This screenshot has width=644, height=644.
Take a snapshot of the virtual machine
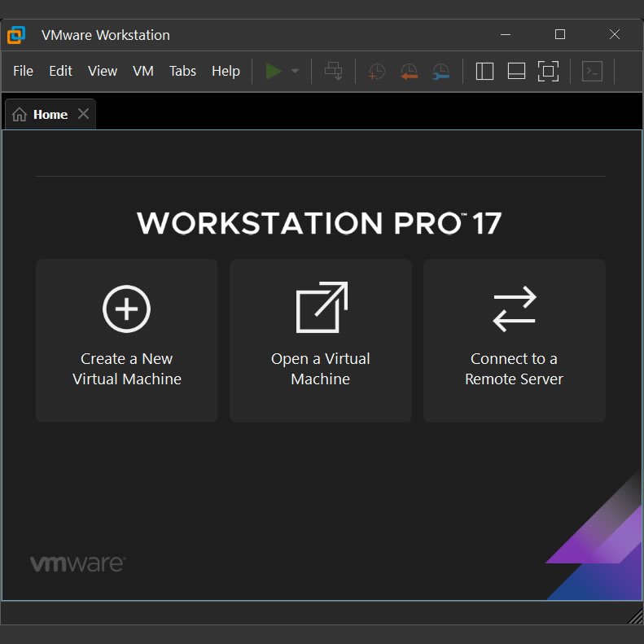pyautogui.click(x=376, y=71)
